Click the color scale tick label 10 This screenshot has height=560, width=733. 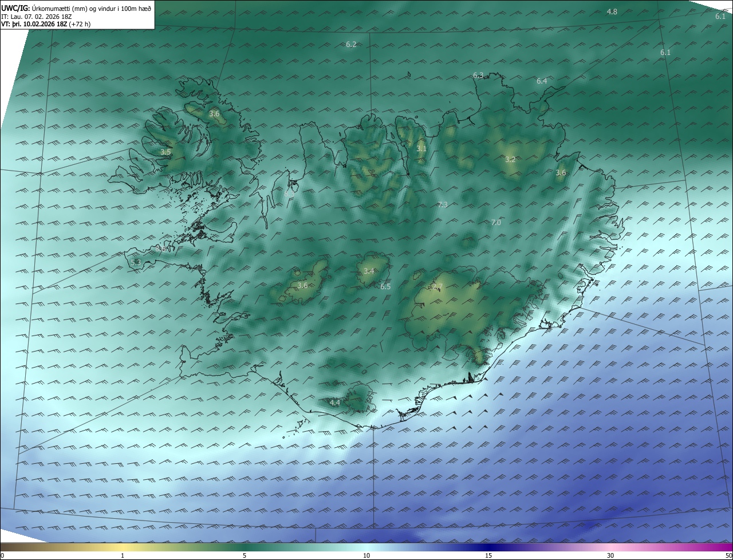tap(366, 555)
